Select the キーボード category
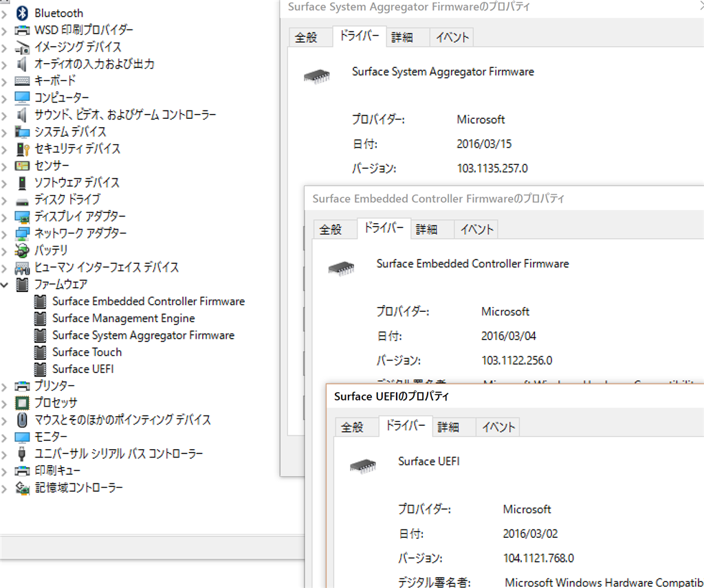704x588 pixels. click(55, 81)
